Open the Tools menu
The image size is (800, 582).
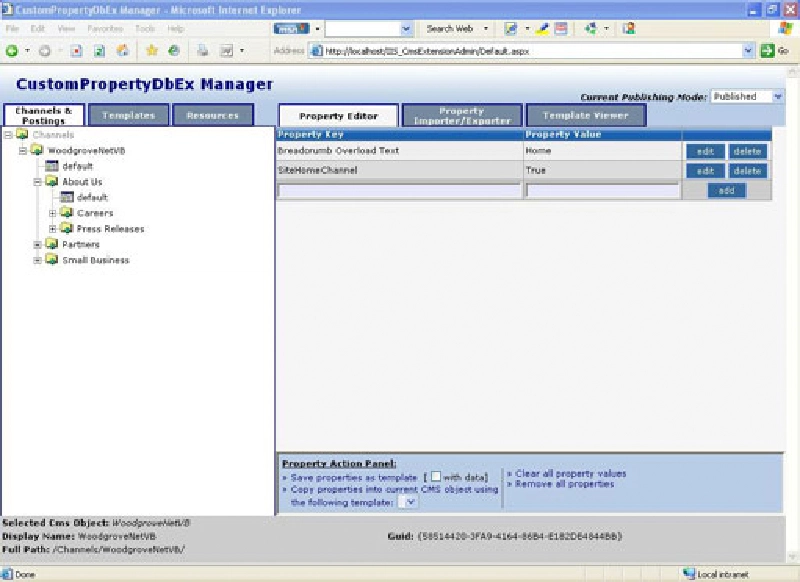coord(145,29)
